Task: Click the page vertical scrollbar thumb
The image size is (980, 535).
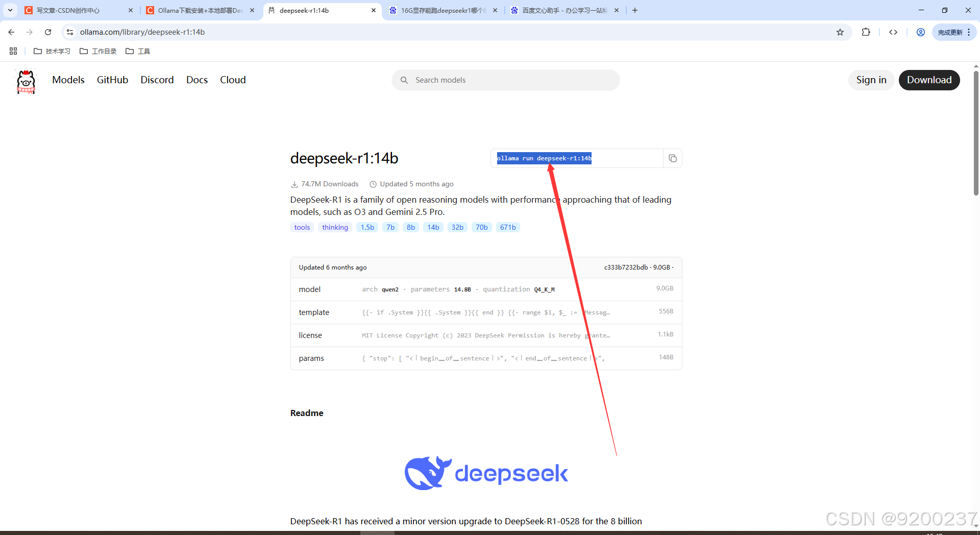Action: point(976,133)
